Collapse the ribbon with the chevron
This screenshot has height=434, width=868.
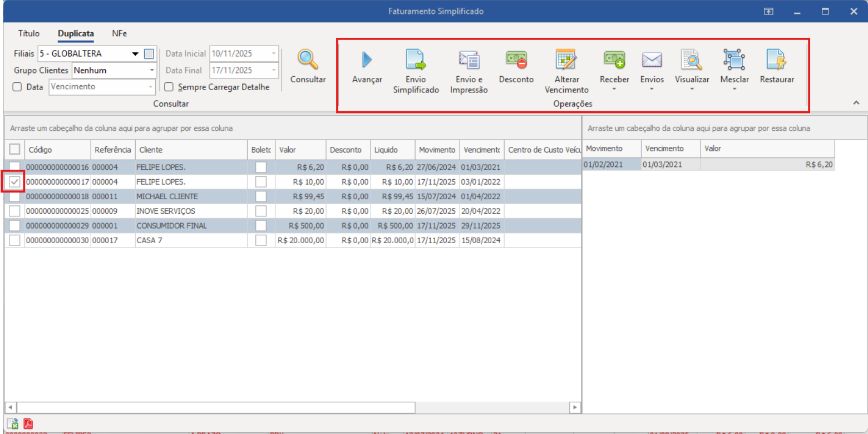(x=856, y=103)
